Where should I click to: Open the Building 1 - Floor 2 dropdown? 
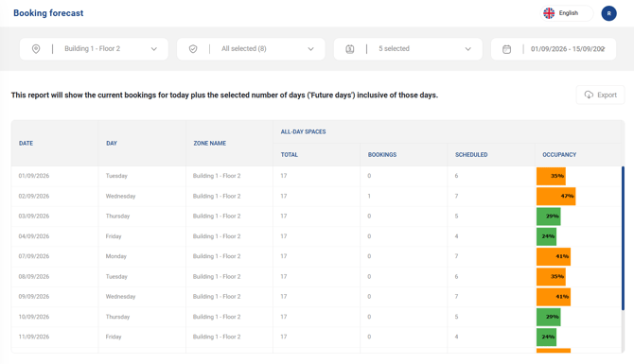[94, 49]
